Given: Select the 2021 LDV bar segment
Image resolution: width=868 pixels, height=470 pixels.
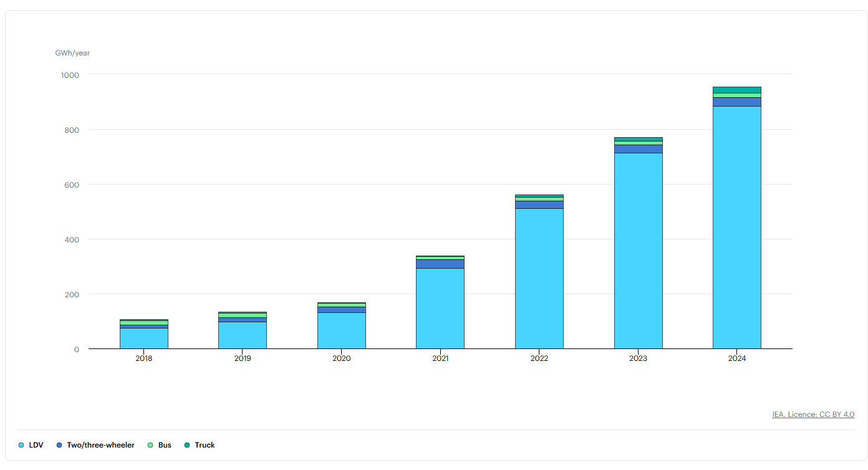Looking at the screenshot, I should (440, 309).
